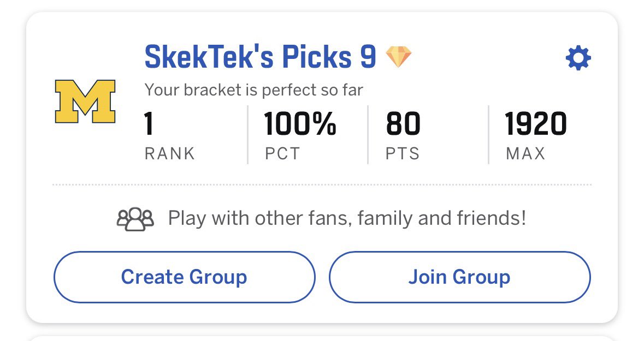Click the Michigan M team logo

pyautogui.click(x=85, y=101)
